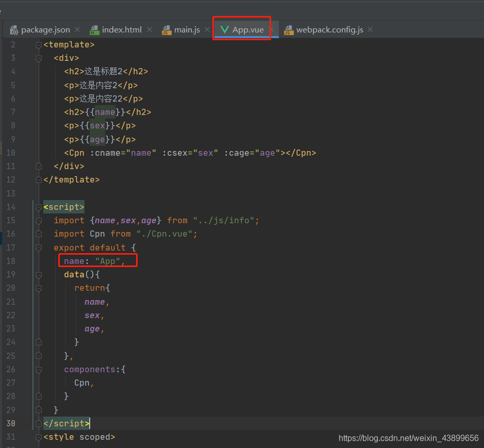Click the <h2>这是标题2</h2> line
This screenshot has width=484, height=448.
point(106,72)
